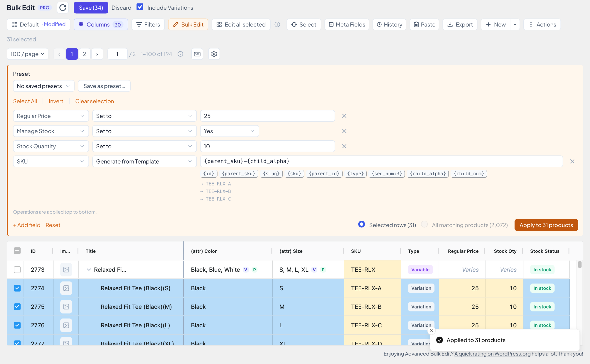Click the Clear selection link
Image resolution: width=590 pixels, height=364 pixels.
point(95,101)
